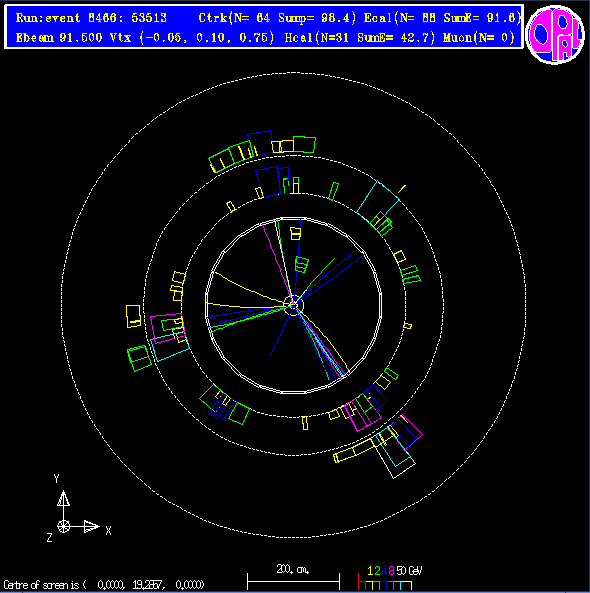The height and width of the screenshot is (593, 590).
Task: Click the Centre of screen coordinates text
Action: point(104,585)
